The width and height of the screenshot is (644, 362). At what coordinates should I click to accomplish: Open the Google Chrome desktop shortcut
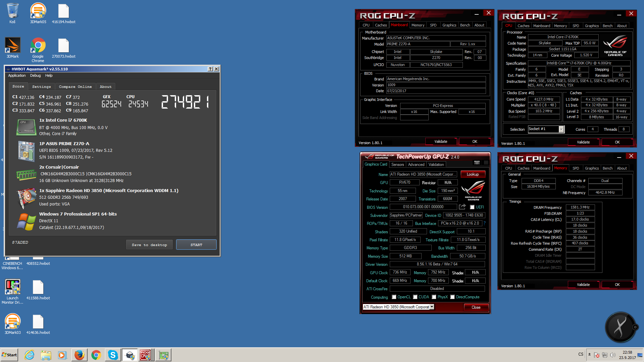(x=38, y=50)
